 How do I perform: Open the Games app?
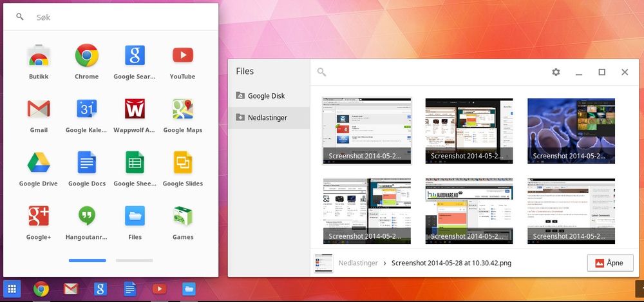click(183, 222)
